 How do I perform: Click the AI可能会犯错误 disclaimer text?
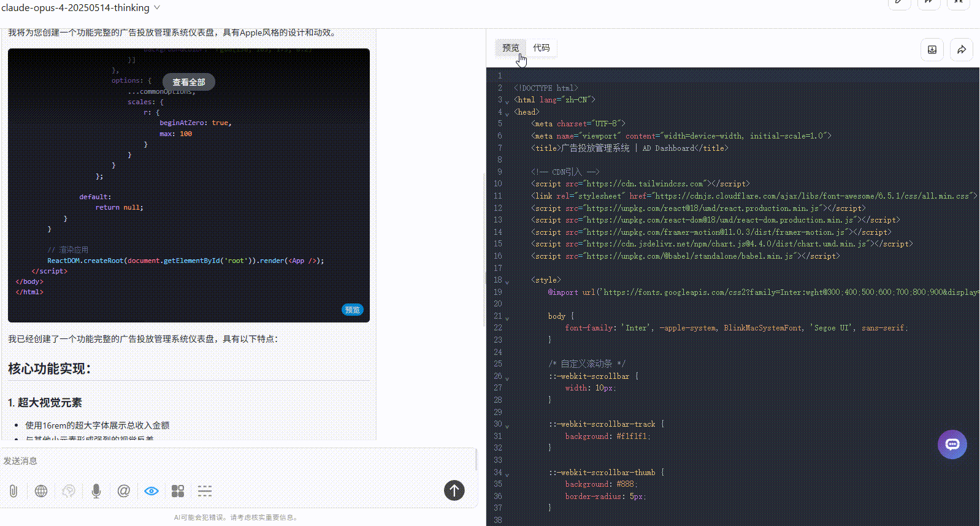pos(237,517)
